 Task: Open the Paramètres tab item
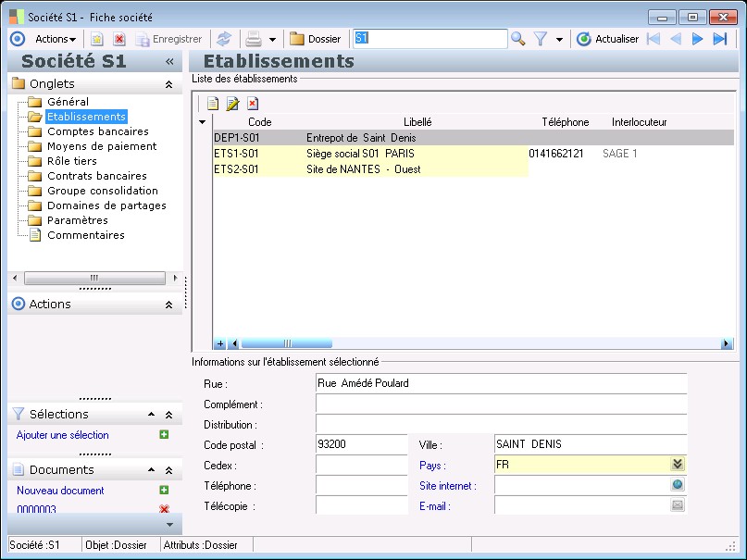coord(77,220)
